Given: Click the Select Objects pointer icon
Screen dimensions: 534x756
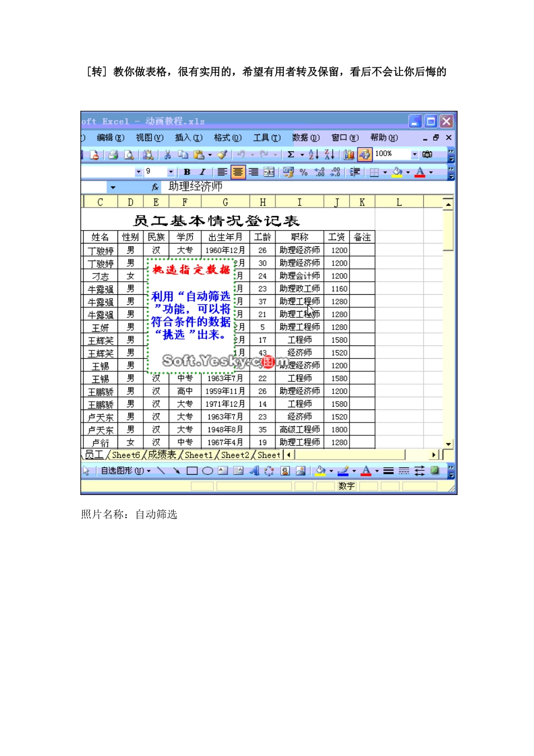Looking at the screenshot, I should (x=86, y=471).
